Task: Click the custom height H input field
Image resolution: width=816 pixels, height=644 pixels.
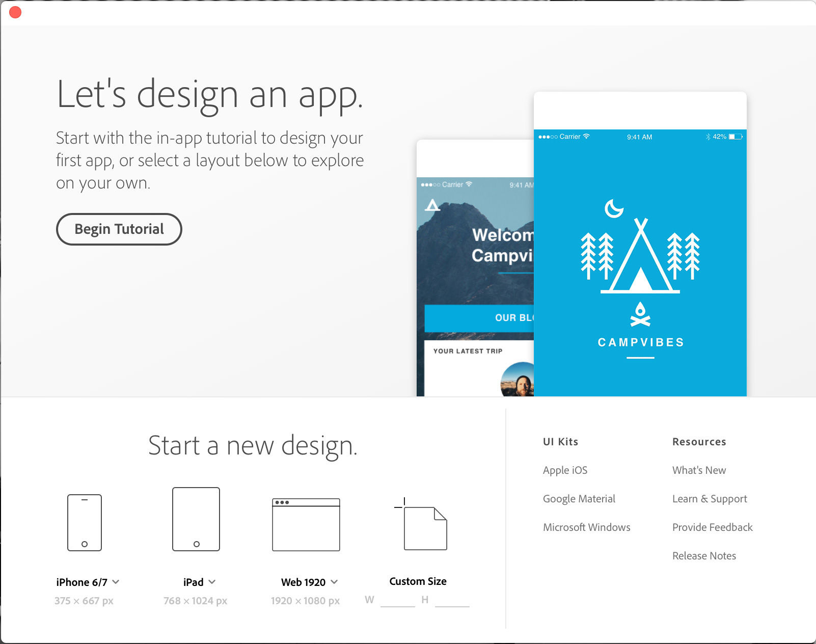Action: 452,600
